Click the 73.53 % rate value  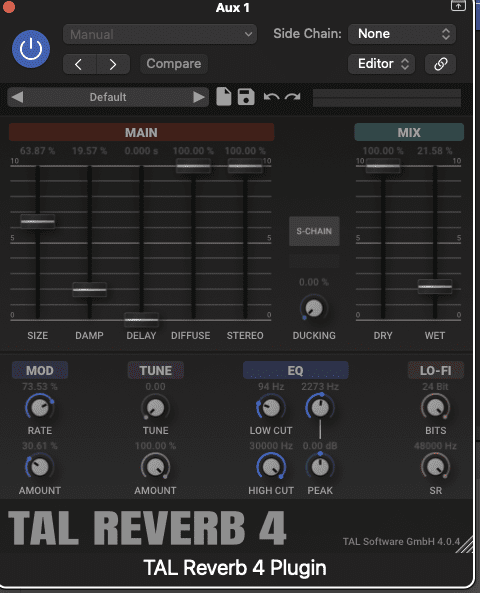(40, 387)
